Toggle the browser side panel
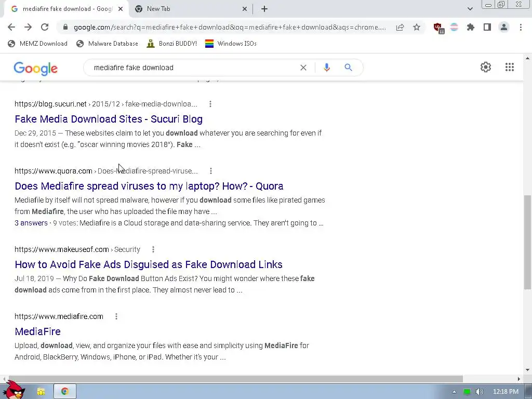 tap(487, 27)
